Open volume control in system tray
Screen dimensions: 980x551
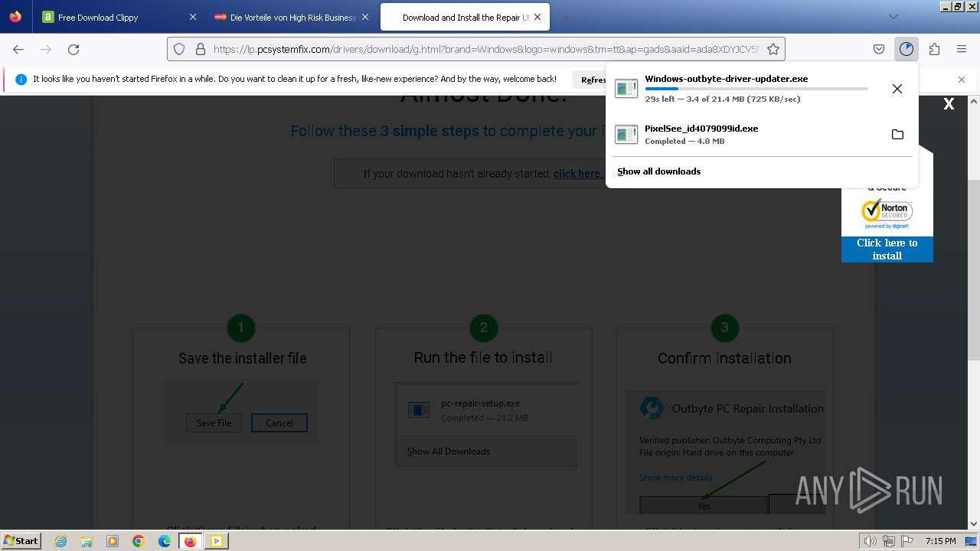[x=871, y=541]
